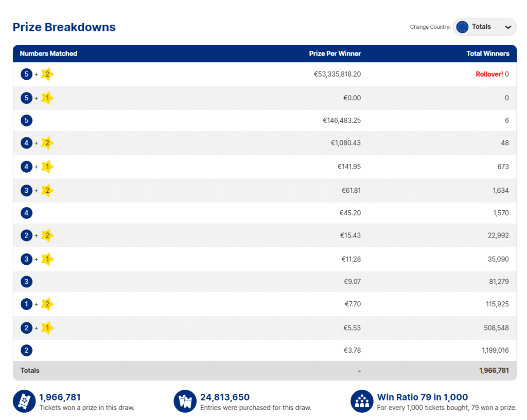The width and height of the screenshot is (527, 420).
Task: Click the 1,634 total winners cell
Action: tap(500, 191)
